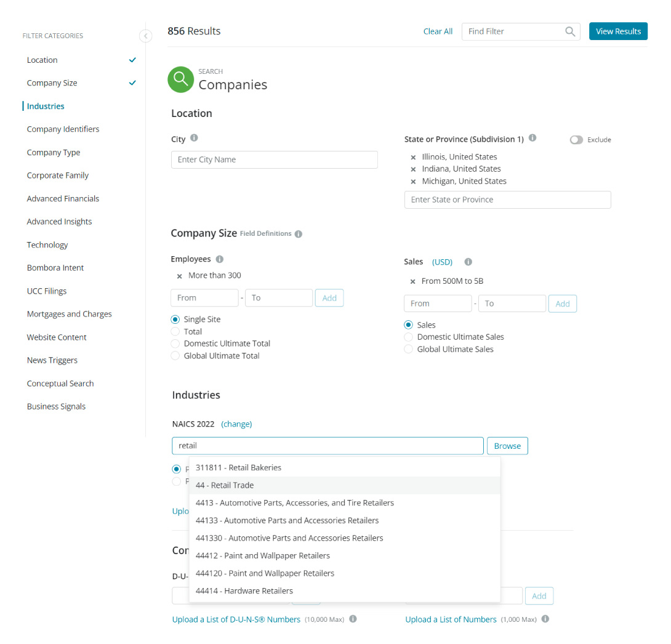Show the Sales USD info icon
Screen dimensions: 671x644
pos(468,262)
